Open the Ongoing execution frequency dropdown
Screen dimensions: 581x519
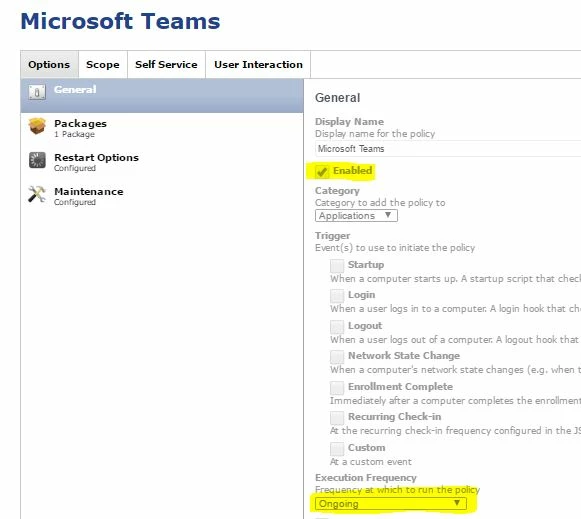click(x=391, y=504)
